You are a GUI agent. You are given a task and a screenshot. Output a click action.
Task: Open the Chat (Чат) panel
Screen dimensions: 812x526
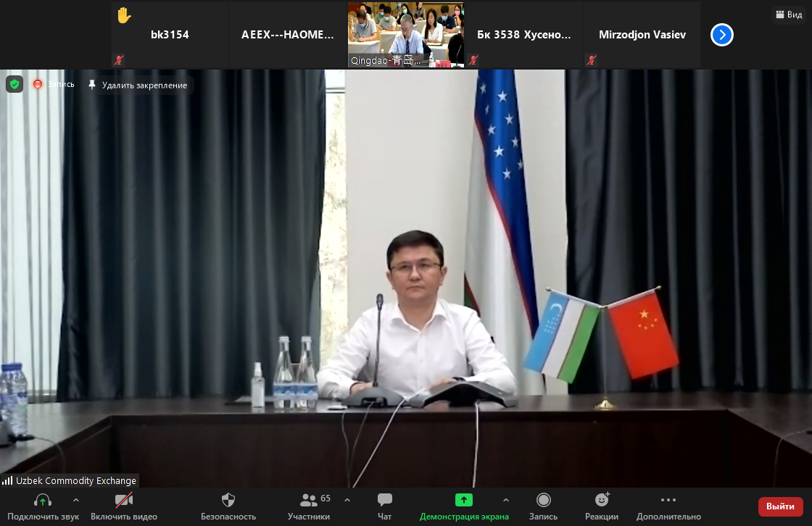tap(385, 501)
